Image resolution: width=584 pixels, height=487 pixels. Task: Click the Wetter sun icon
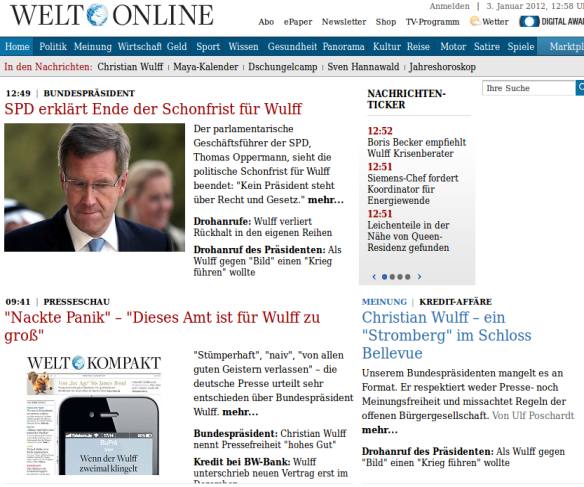(x=474, y=21)
